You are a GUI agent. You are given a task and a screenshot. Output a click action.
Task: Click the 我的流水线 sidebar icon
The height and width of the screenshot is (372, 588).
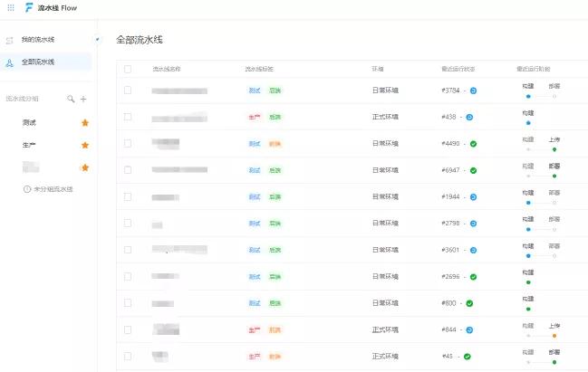coord(10,40)
